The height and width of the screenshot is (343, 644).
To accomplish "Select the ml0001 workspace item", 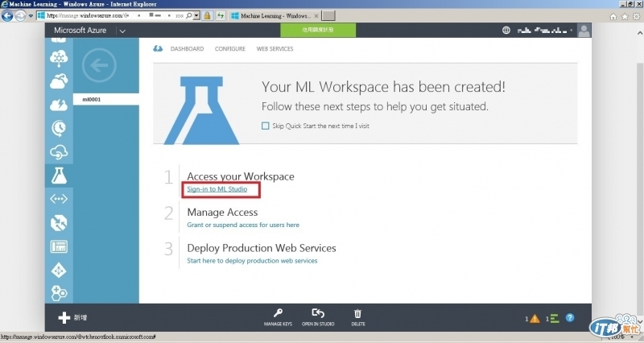I will pyautogui.click(x=106, y=99).
